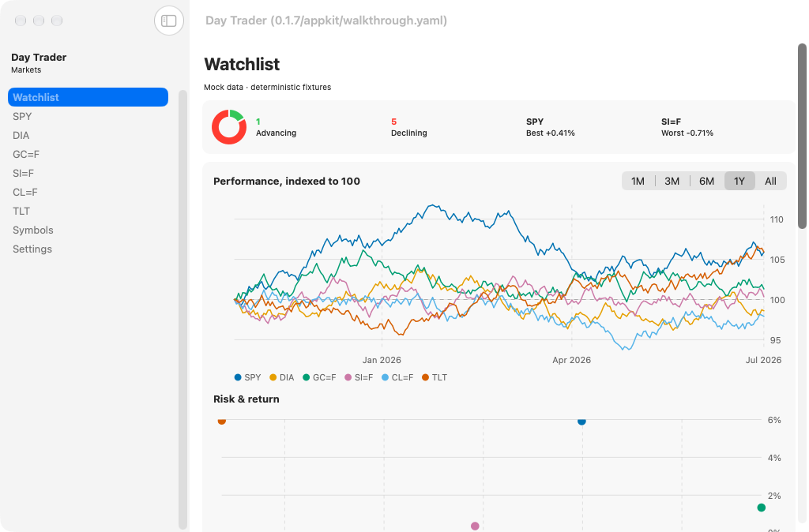The height and width of the screenshot is (532, 809).
Task: Select the 1Y time range
Action: click(739, 181)
